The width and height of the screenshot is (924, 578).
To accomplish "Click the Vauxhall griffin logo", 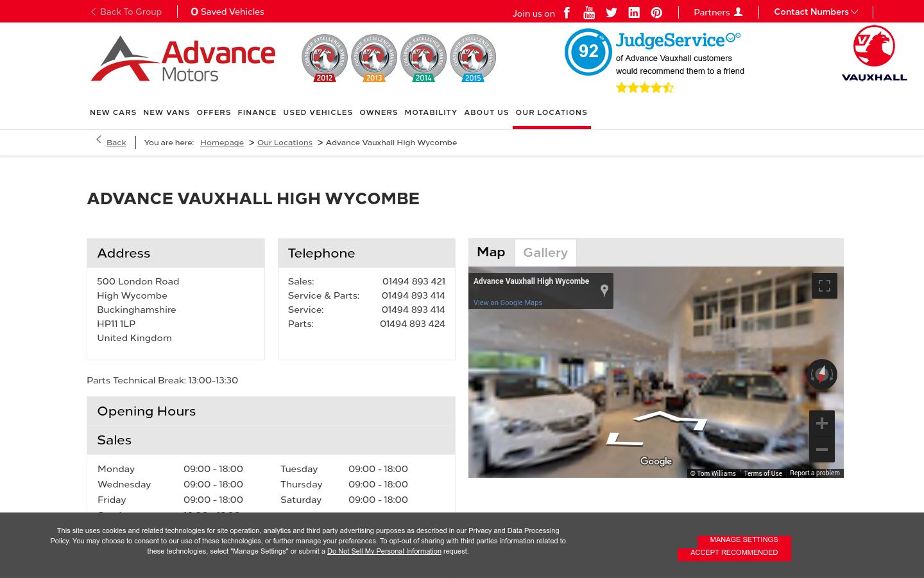I will [x=874, y=54].
